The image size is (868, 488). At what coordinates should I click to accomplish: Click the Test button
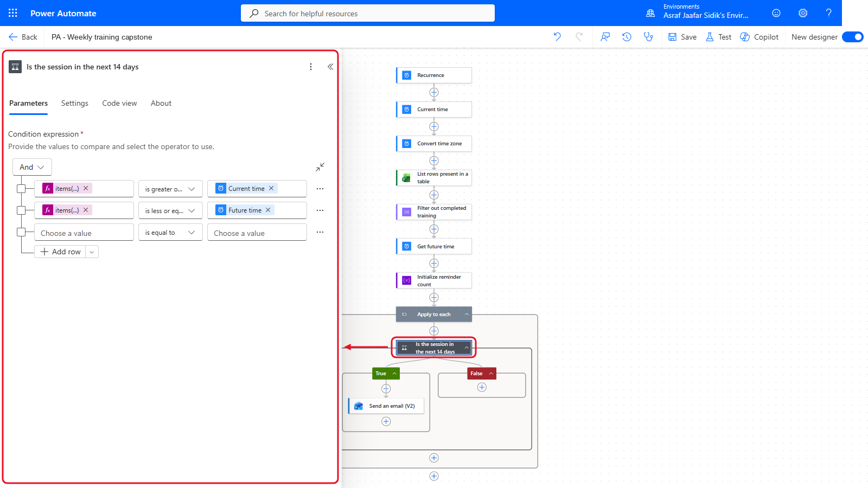(x=718, y=37)
